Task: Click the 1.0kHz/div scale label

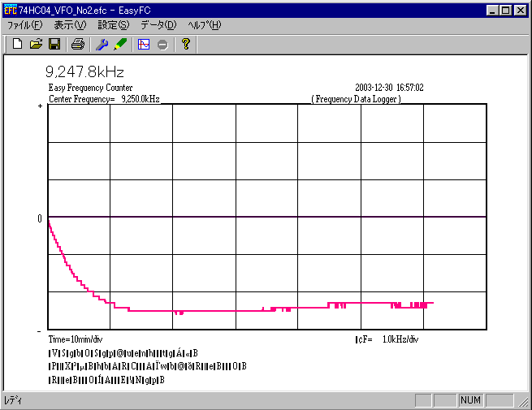Action: 400,339
